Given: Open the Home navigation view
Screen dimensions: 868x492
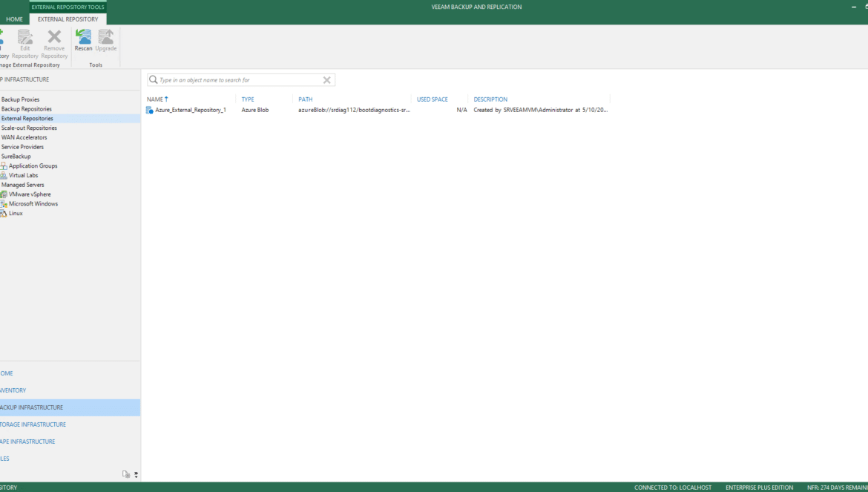Looking at the screenshot, I should [6, 373].
